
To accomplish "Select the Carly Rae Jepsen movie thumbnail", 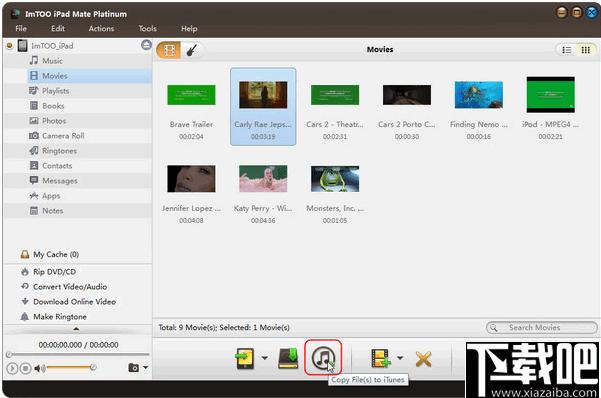I will (263, 95).
